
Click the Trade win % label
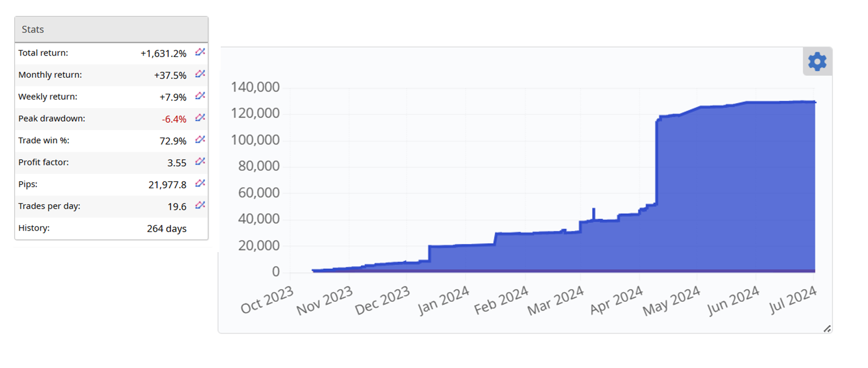tap(44, 140)
